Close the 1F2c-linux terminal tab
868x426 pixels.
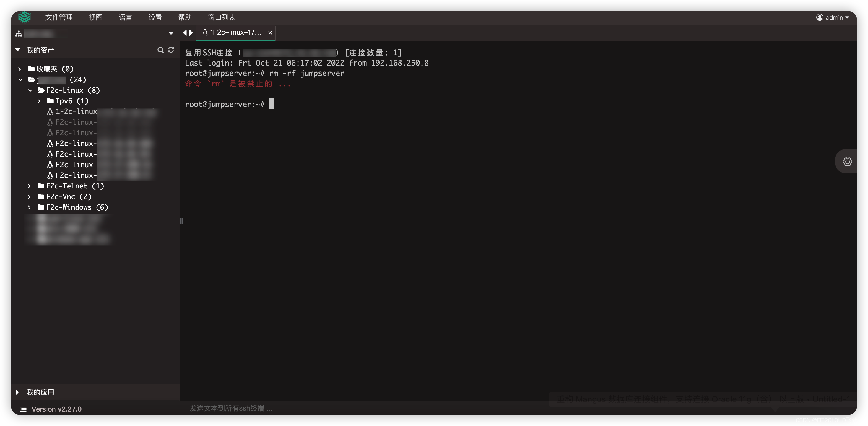click(x=270, y=33)
